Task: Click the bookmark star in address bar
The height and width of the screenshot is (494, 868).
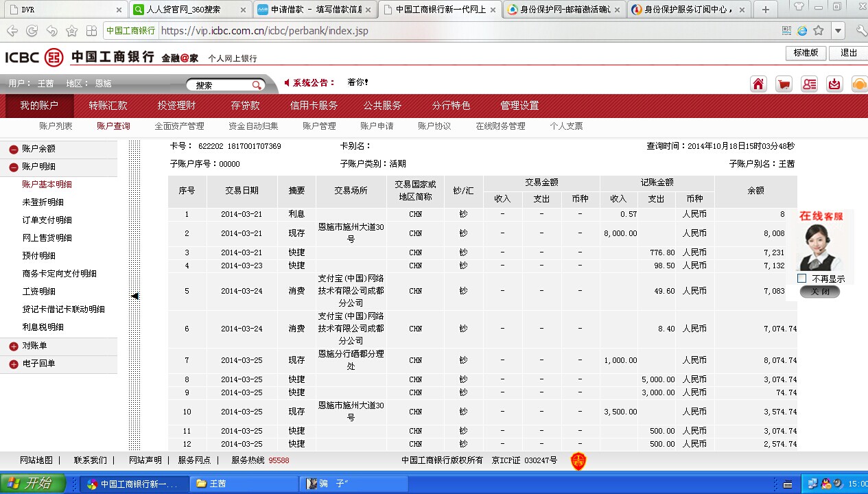Action: coord(819,31)
